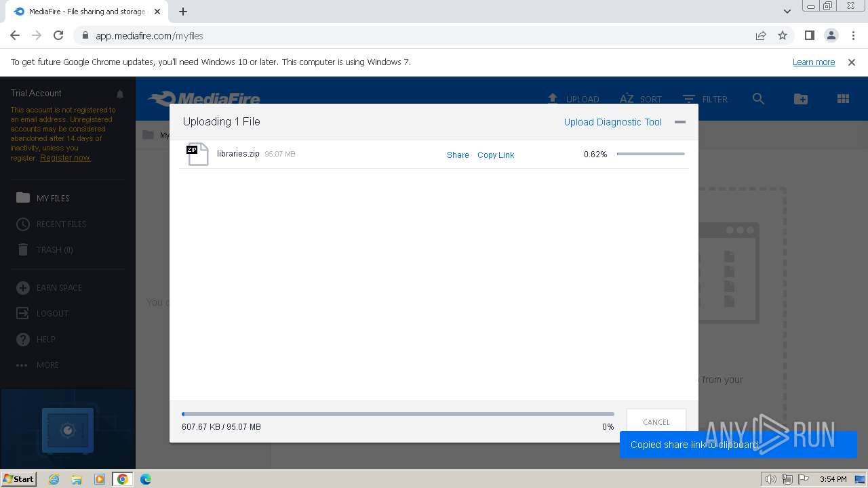Click the Upload toolbar button
Image resolution: width=868 pixels, height=488 pixels.
pyautogui.click(x=573, y=99)
